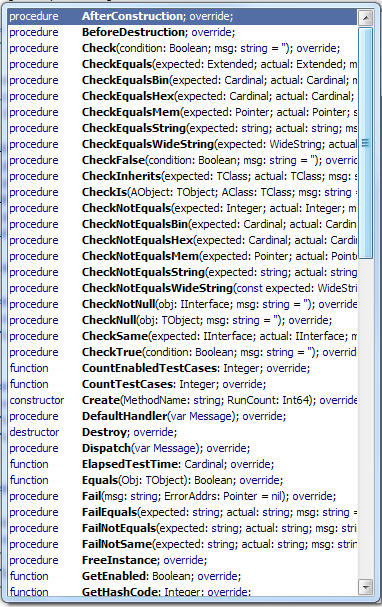Image resolution: width=382 pixels, height=607 pixels.
Task: Click the scroll up arrow button
Action: coord(365,17)
